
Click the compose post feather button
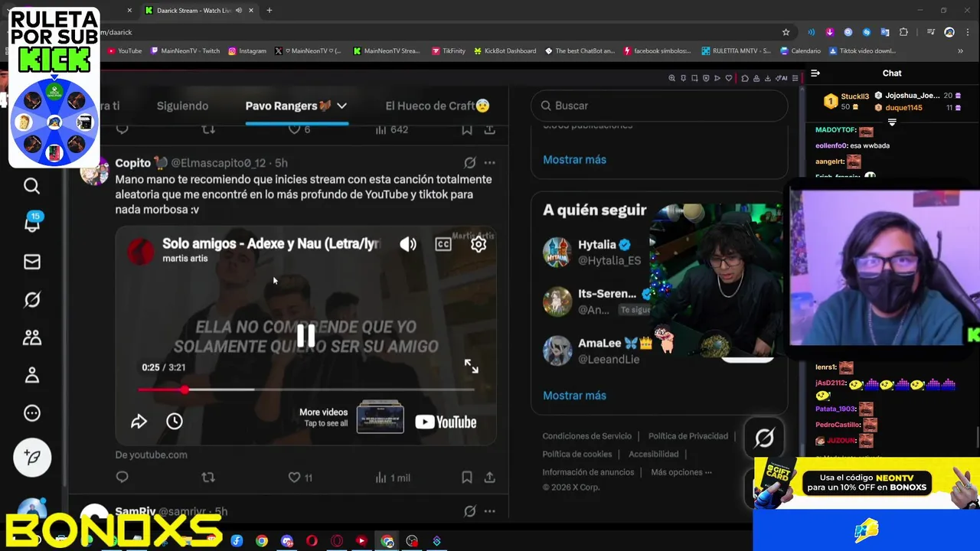pyautogui.click(x=32, y=457)
